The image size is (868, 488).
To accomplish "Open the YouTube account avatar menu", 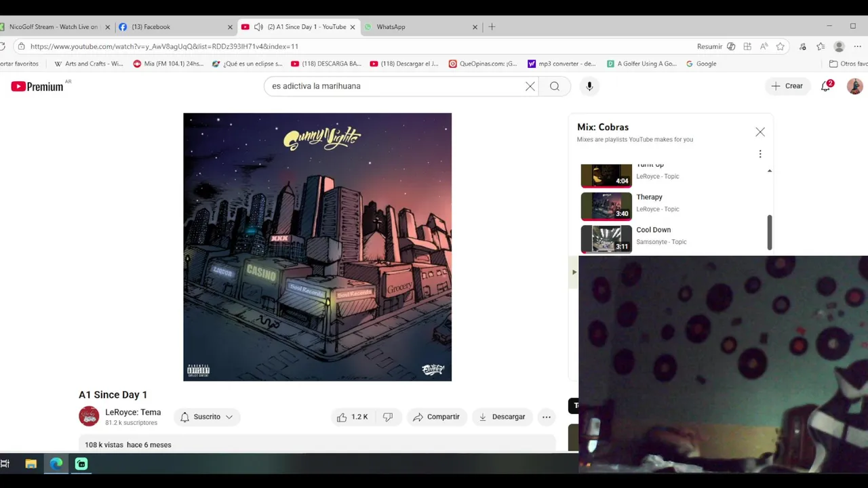I will pyautogui.click(x=854, y=86).
